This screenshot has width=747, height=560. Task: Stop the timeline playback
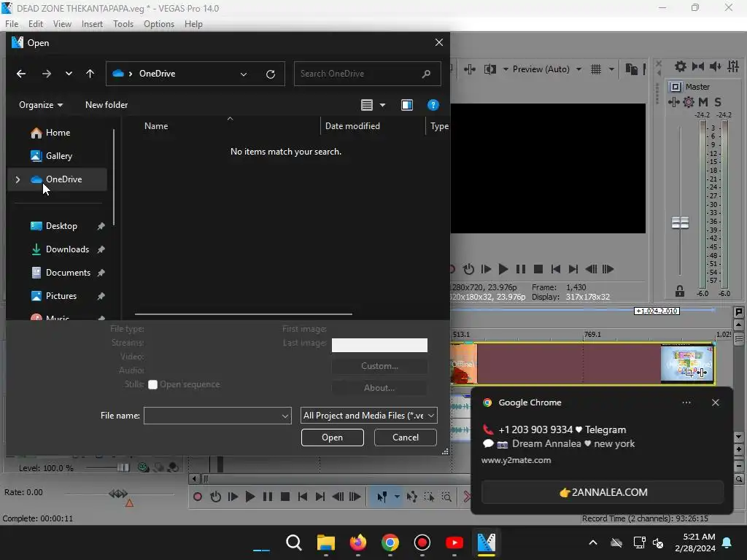[285, 497]
